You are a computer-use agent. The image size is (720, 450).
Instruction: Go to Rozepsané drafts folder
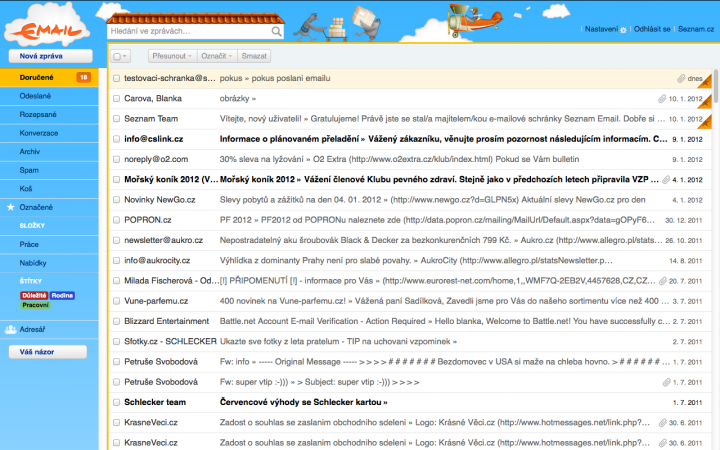[x=49, y=114]
